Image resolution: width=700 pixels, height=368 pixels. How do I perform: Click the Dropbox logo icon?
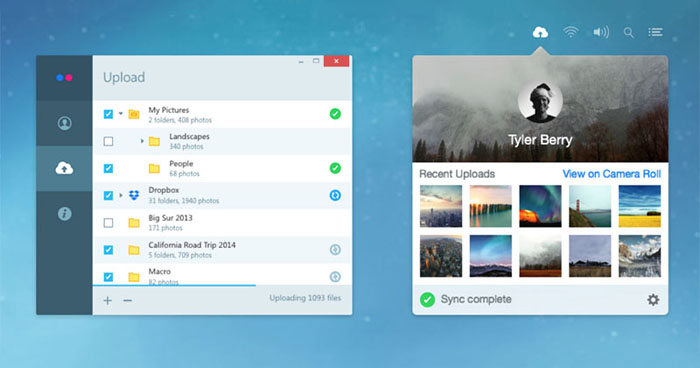[x=134, y=195]
